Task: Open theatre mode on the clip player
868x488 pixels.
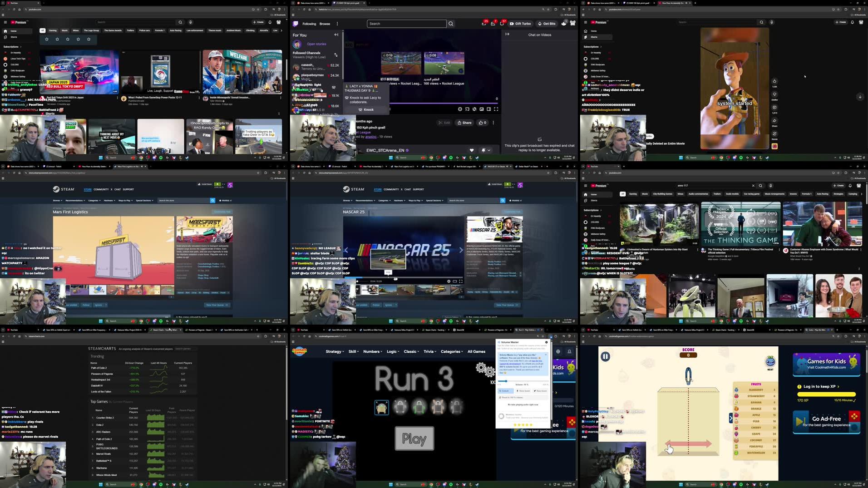Action: click(489, 109)
